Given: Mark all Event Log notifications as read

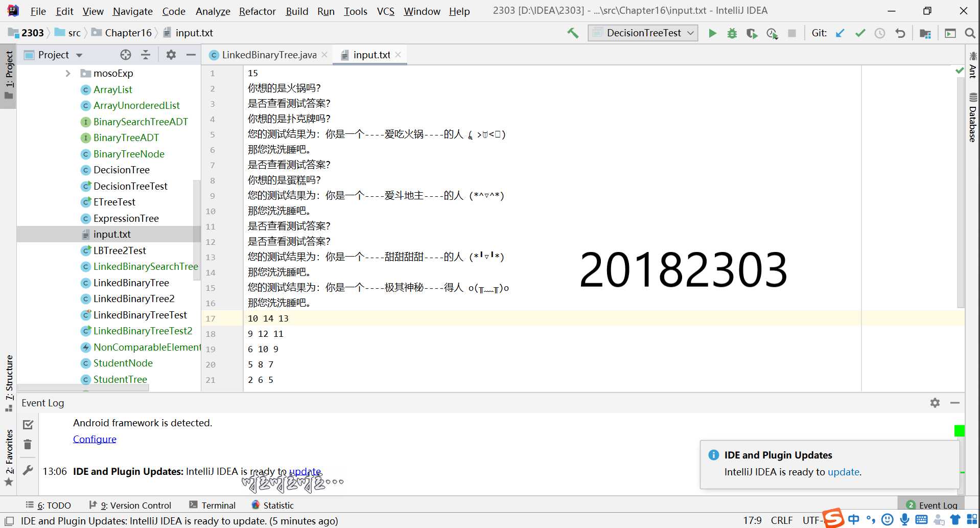Looking at the screenshot, I should (28, 424).
